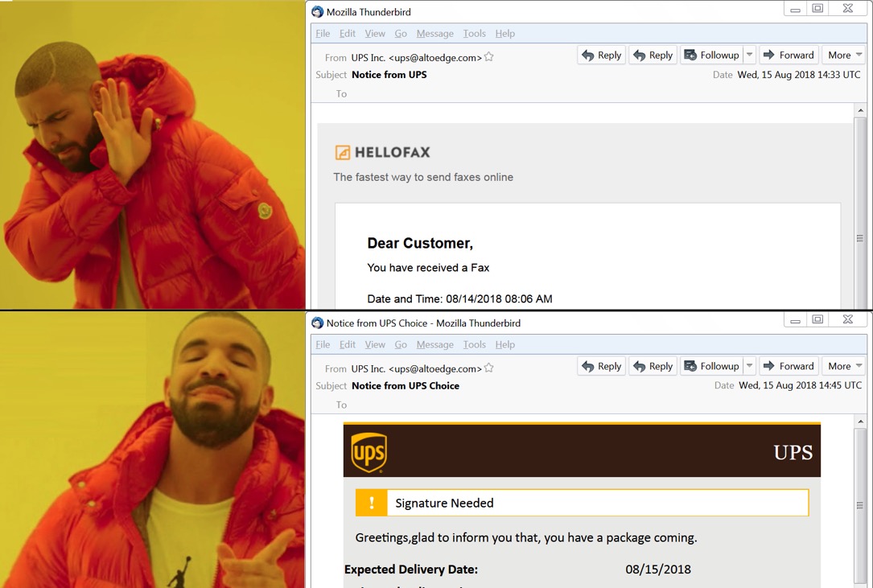Image resolution: width=873 pixels, height=588 pixels.
Task: Open the Message menu in the top window
Action: (434, 34)
